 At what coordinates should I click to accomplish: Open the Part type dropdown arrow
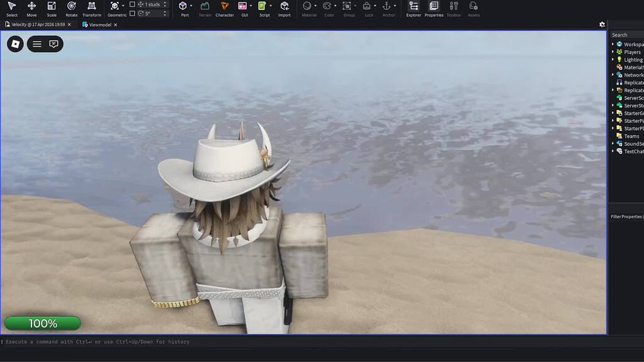pos(191,6)
